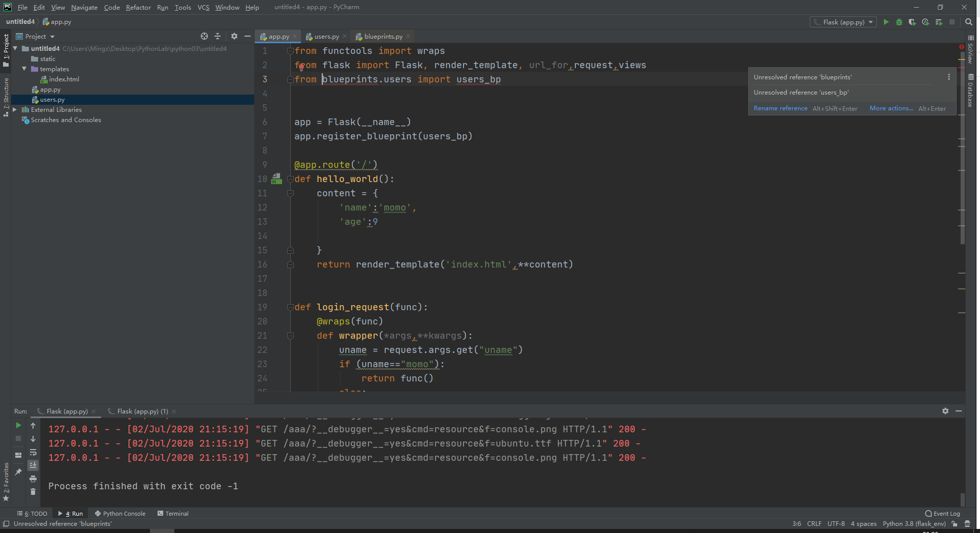The width and height of the screenshot is (980, 533).
Task: Open Run panel settings gear
Action: coord(945,411)
